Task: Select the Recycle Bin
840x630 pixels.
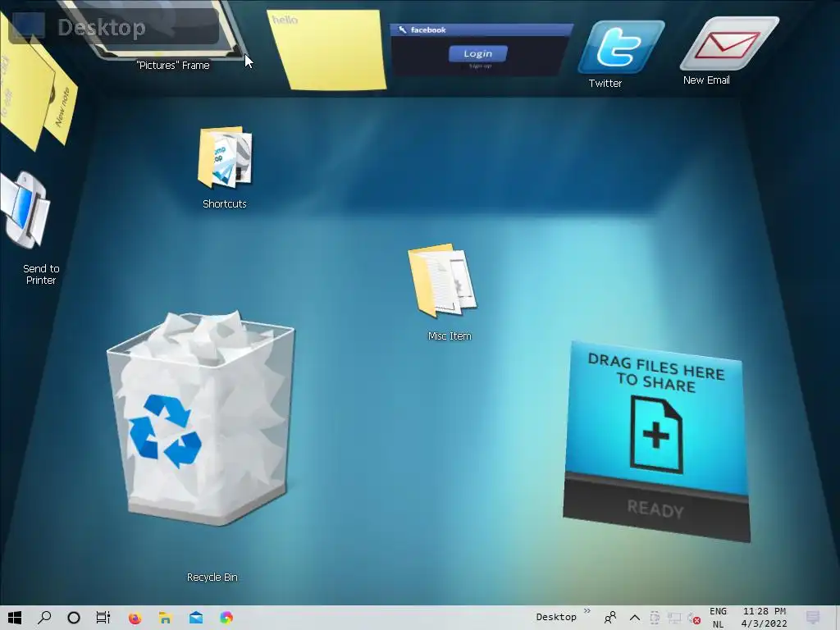Action: 201,418
